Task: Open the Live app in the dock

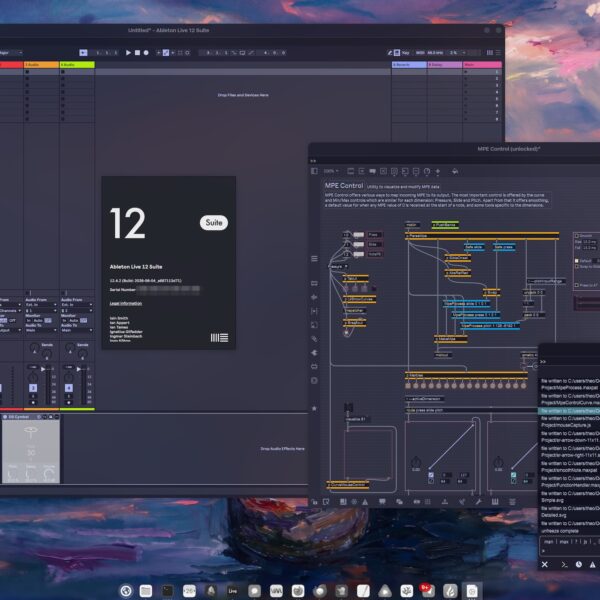Action: click(233, 591)
